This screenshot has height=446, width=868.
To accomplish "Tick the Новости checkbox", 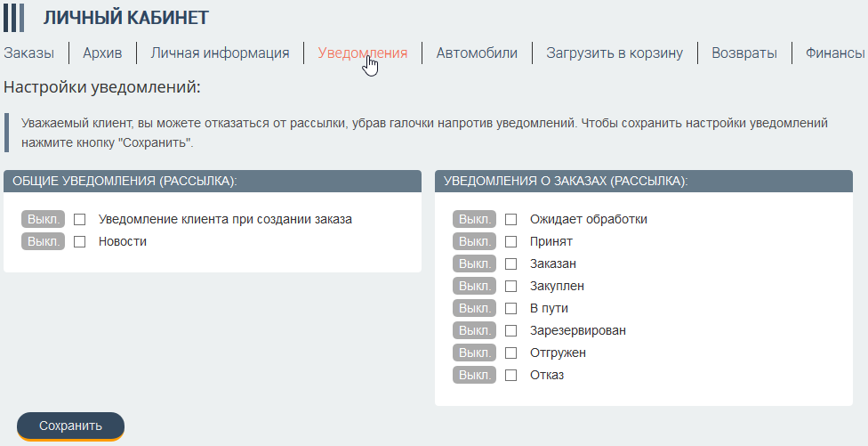I will tap(80, 241).
